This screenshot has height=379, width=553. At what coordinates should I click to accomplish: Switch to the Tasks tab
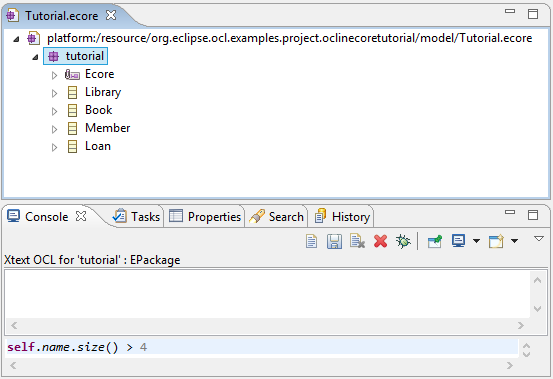point(137,216)
